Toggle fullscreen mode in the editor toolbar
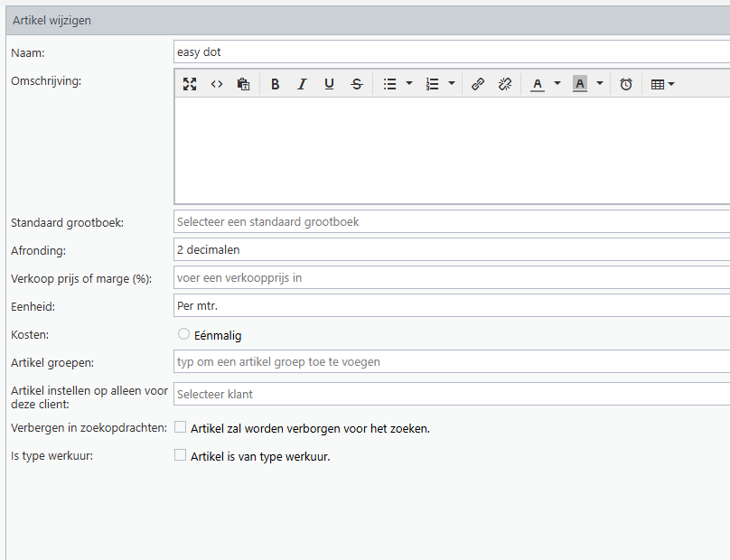Viewport: 730px width, 560px height. click(x=190, y=84)
